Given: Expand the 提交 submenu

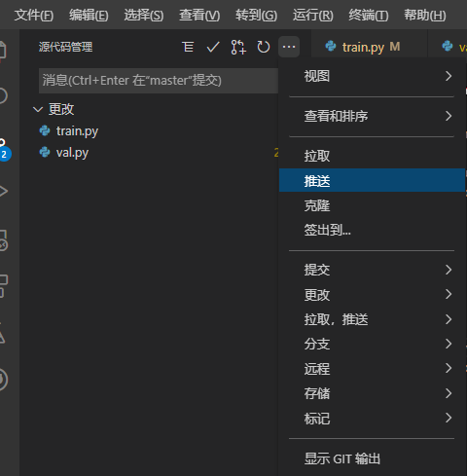Looking at the screenshot, I should pyautogui.click(x=372, y=270).
